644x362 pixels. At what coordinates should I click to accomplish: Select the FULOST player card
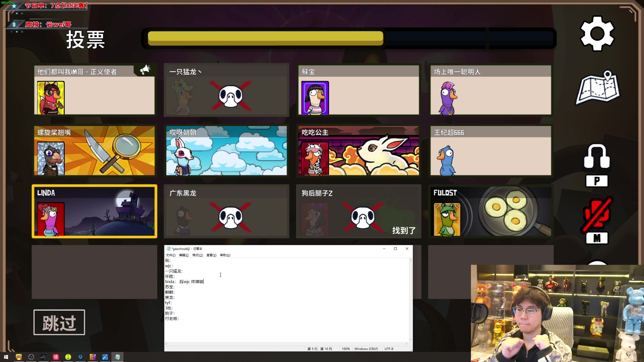tap(490, 211)
